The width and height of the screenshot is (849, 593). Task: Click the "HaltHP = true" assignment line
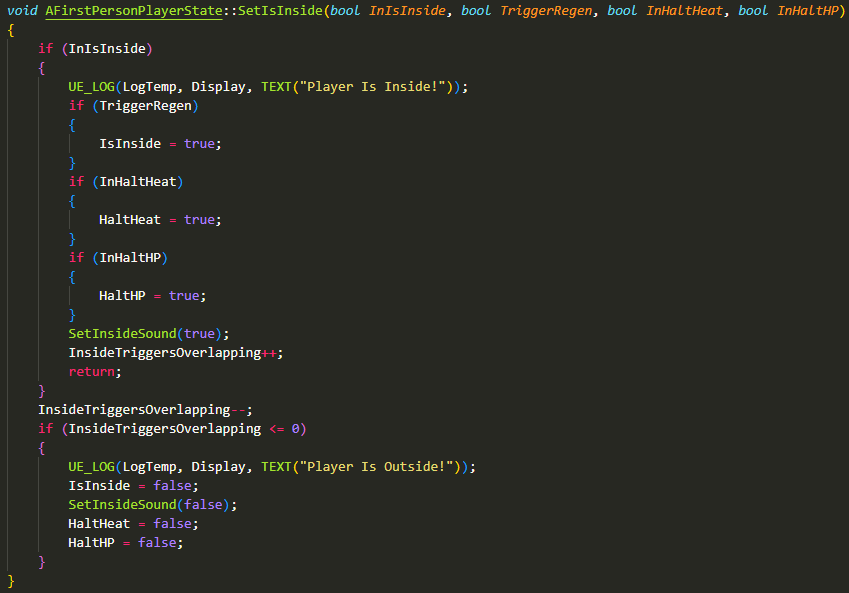tap(151, 296)
